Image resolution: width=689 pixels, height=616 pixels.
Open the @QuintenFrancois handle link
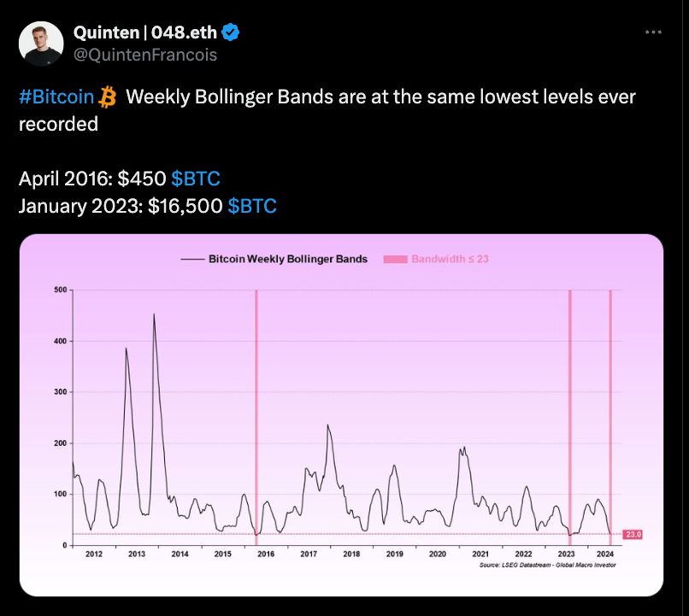click(146, 55)
